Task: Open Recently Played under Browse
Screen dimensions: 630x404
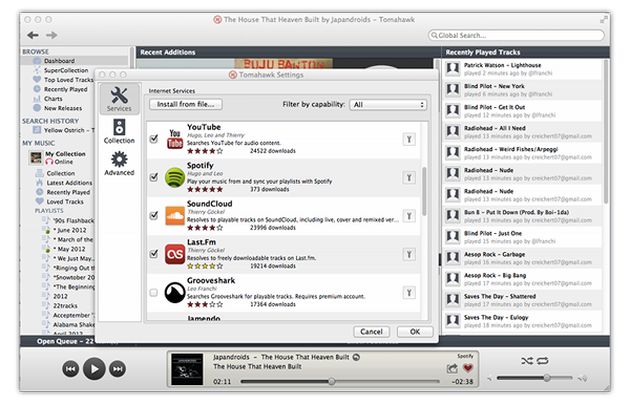Action: click(65, 89)
